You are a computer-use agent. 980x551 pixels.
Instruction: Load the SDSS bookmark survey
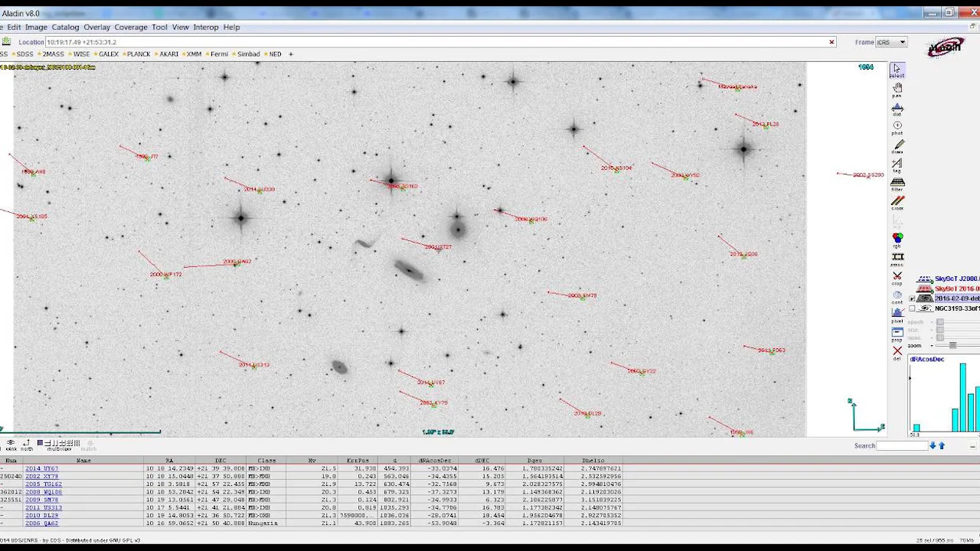(22, 54)
